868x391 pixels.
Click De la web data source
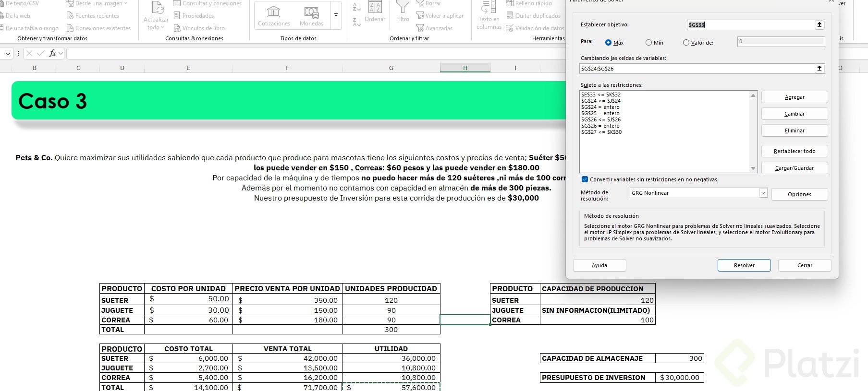pyautogui.click(x=15, y=16)
